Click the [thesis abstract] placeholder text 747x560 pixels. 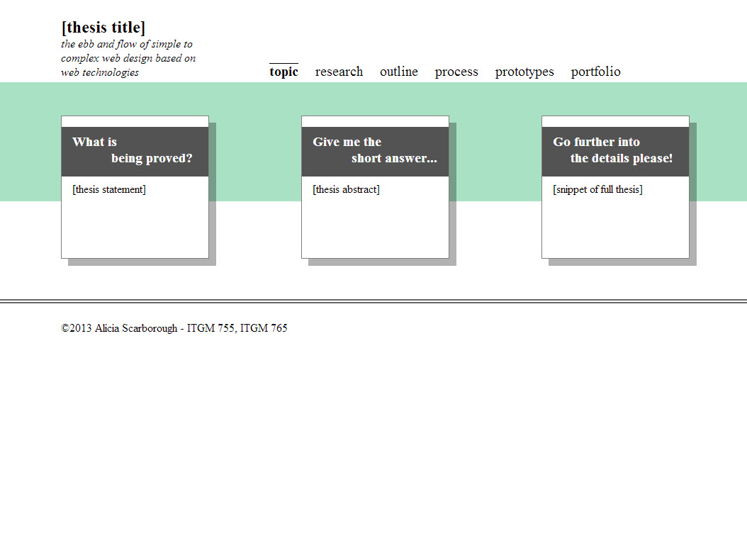coord(346,189)
